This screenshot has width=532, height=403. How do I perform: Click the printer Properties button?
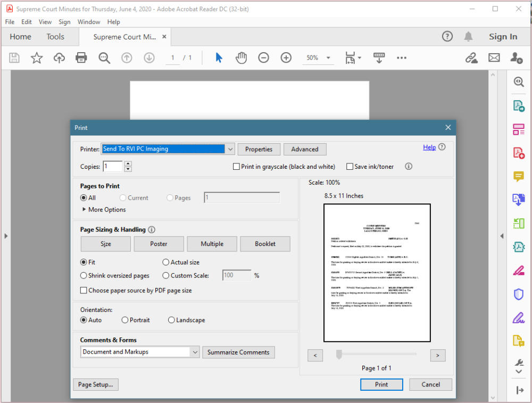click(259, 150)
